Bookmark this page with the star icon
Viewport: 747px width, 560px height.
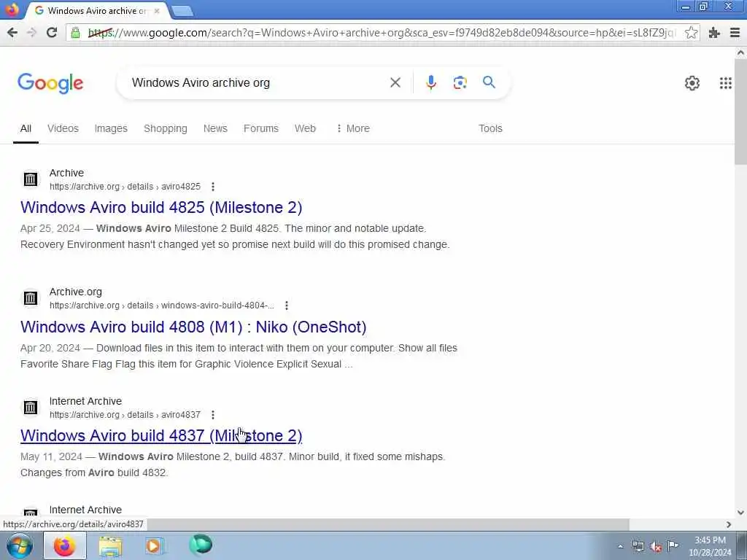[691, 32]
